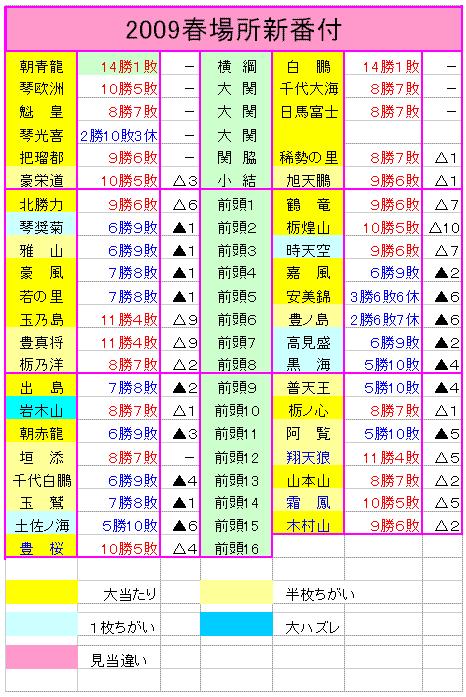Click the 山本山 cell
Image resolution: width=466 pixels, height=697 pixels.
pos(308,477)
